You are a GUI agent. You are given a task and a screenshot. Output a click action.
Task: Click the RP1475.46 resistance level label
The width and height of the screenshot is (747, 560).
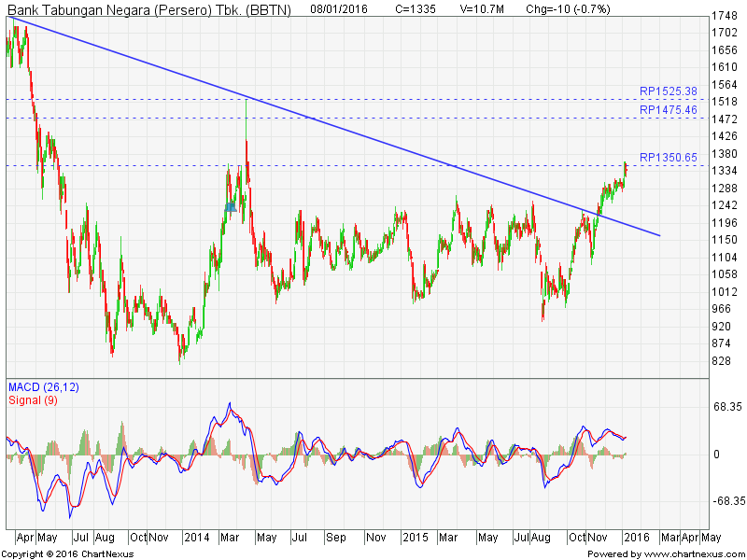[668, 110]
